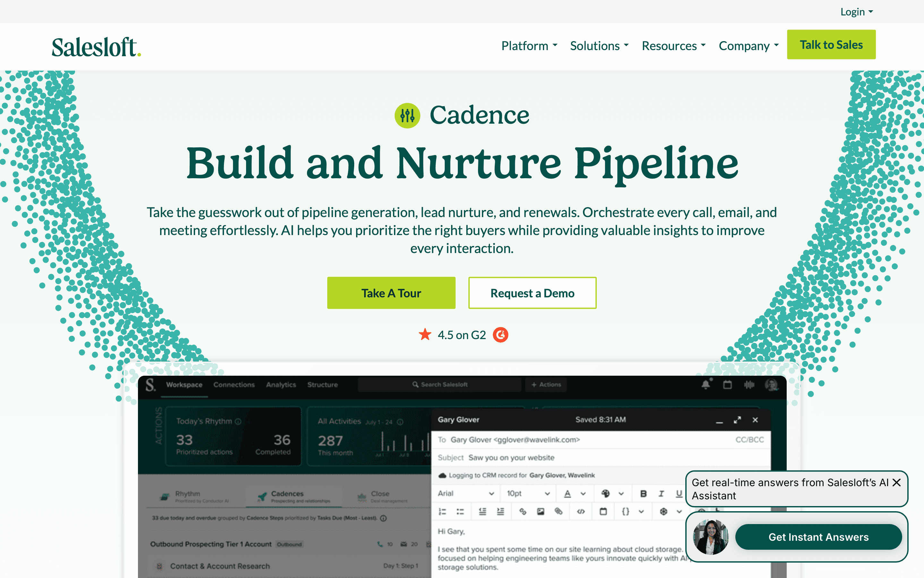Click the info icon beside Tasks Due (Most - Least)
Image resolution: width=924 pixels, height=578 pixels.
click(383, 518)
